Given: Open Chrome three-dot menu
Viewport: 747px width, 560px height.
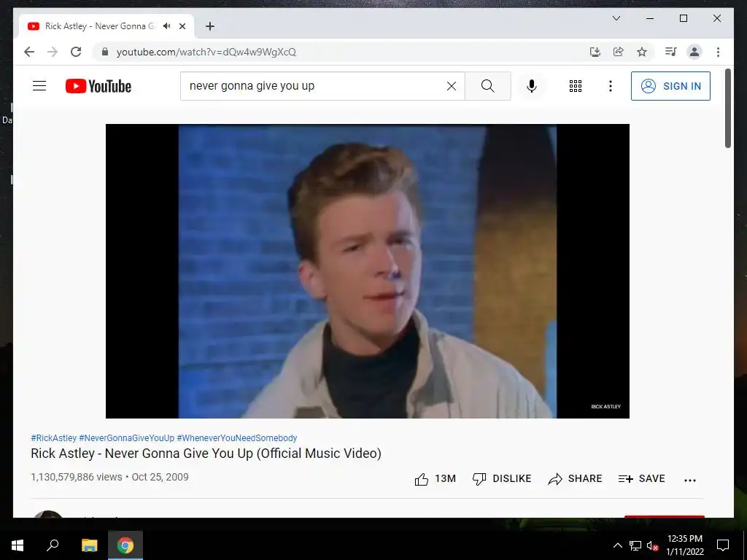Looking at the screenshot, I should [x=718, y=52].
